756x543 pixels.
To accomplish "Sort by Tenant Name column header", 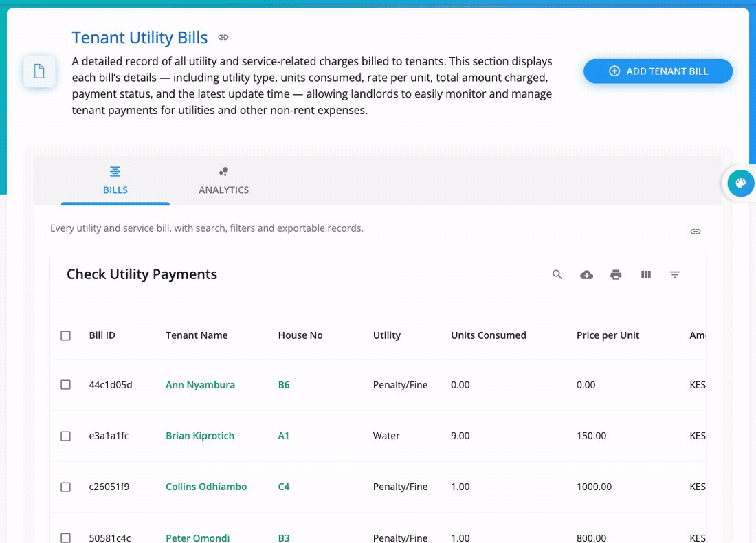I will point(197,335).
